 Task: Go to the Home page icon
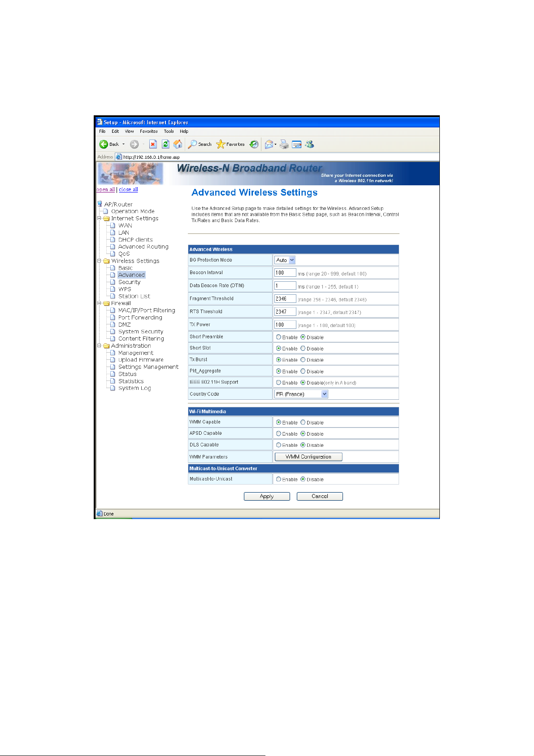(178, 144)
